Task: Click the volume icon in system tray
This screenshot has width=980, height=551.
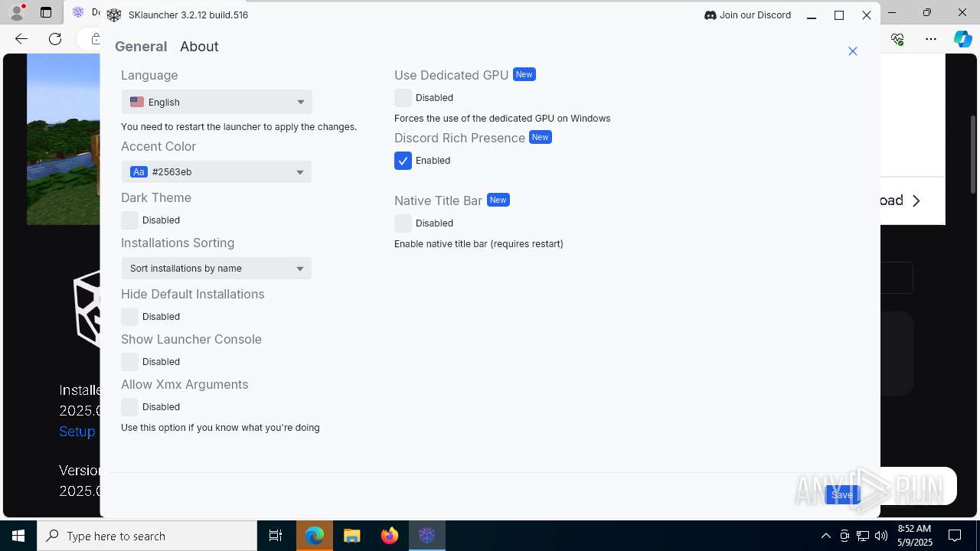Action: point(881,536)
